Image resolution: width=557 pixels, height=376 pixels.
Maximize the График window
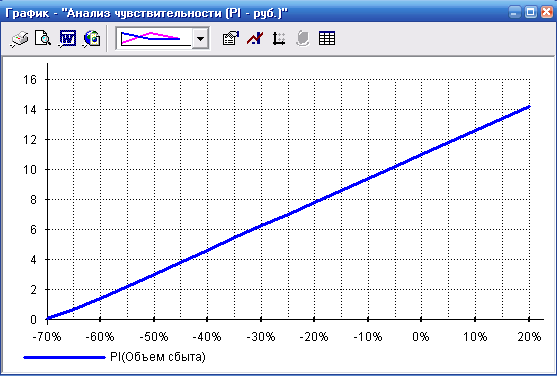point(531,12)
